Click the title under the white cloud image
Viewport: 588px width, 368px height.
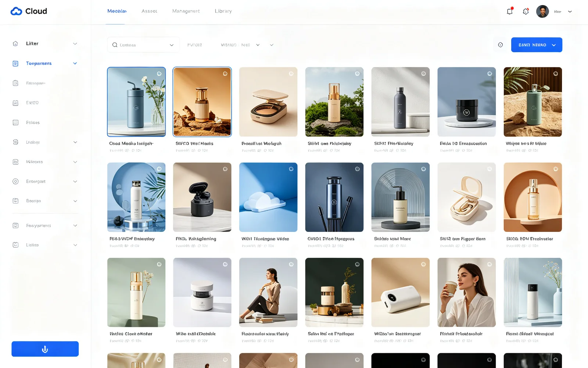tap(265, 239)
